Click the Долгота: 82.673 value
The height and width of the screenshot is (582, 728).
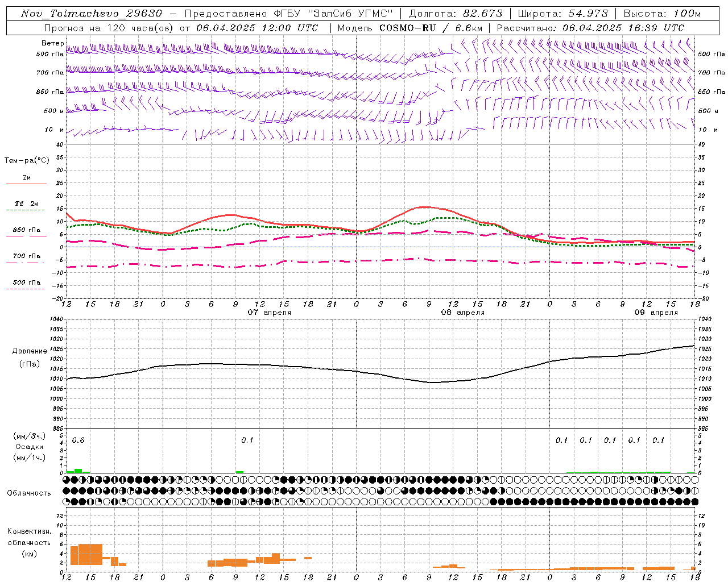pos(456,14)
